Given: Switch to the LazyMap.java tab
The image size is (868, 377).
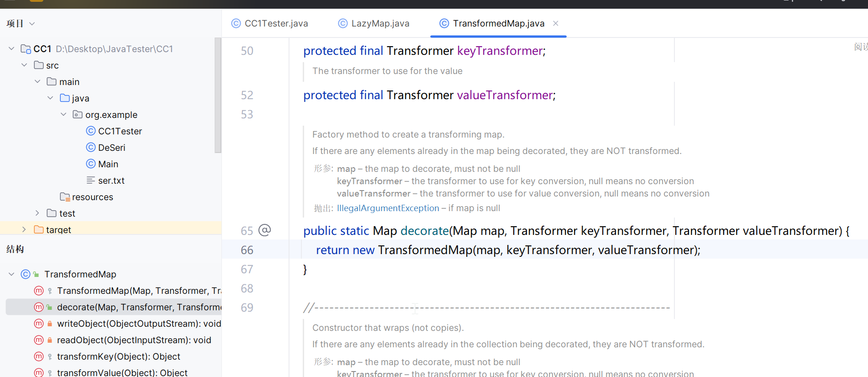Looking at the screenshot, I should (380, 23).
